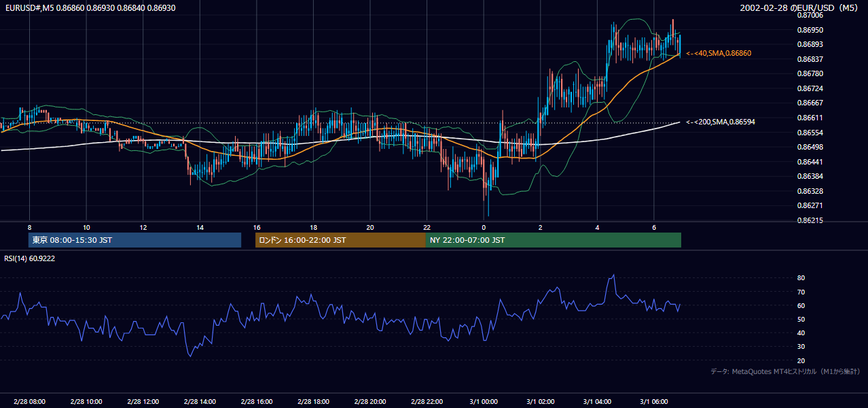Click the 2/28 22:00 date label

(427, 401)
